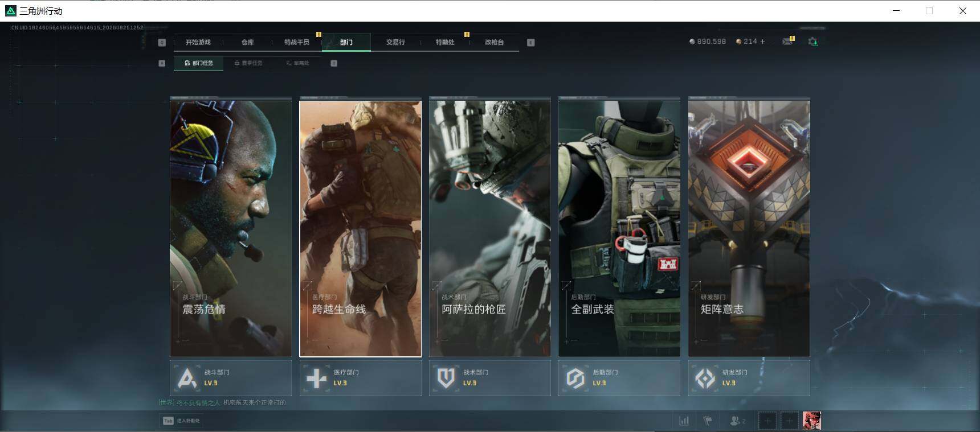Open the 特勤处 tab
Screen dimensions: 980x432
[x=445, y=42]
